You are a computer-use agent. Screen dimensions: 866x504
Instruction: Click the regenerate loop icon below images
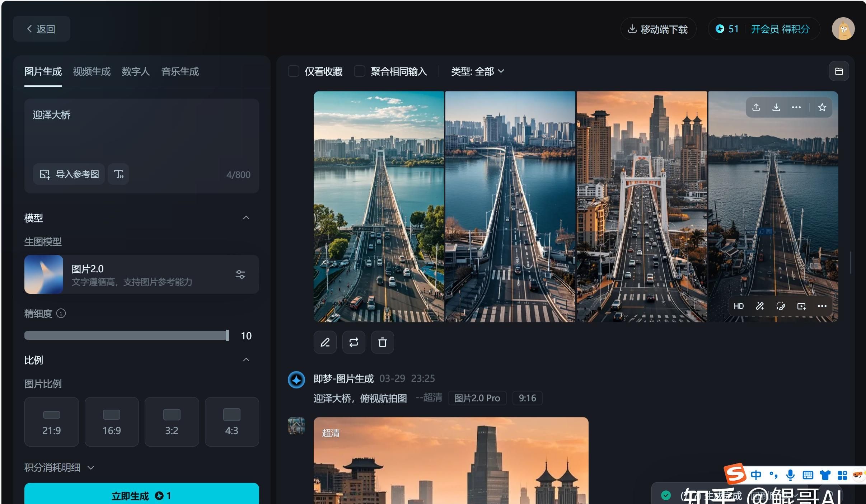(354, 342)
